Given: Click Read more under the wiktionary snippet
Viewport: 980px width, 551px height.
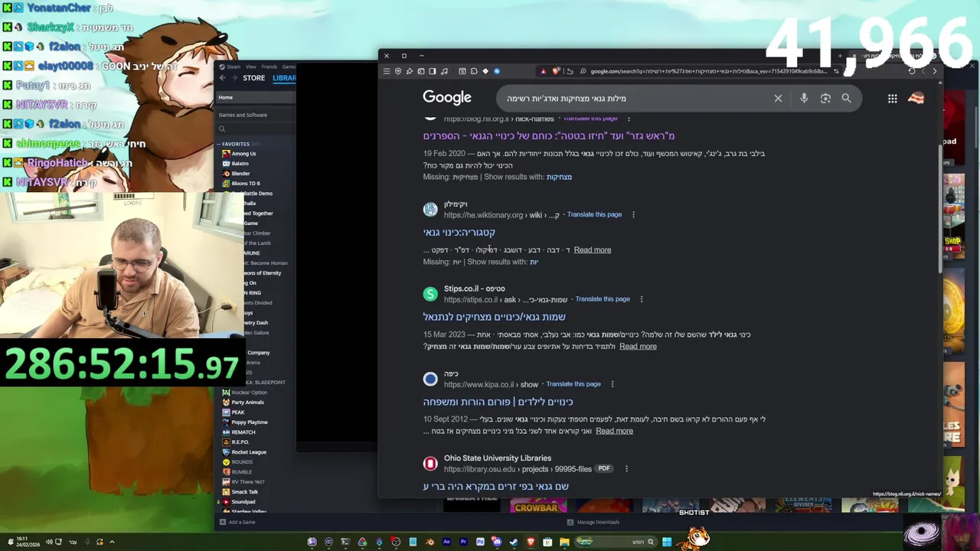Looking at the screenshot, I should [x=593, y=250].
